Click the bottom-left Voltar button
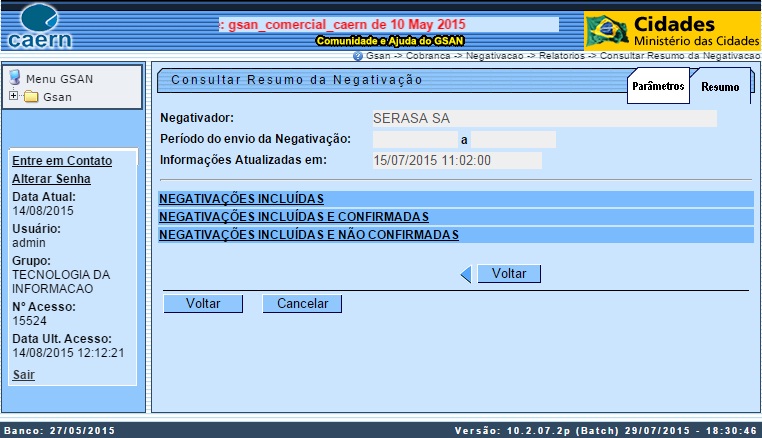This screenshot has height=438, width=762. pos(203,304)
